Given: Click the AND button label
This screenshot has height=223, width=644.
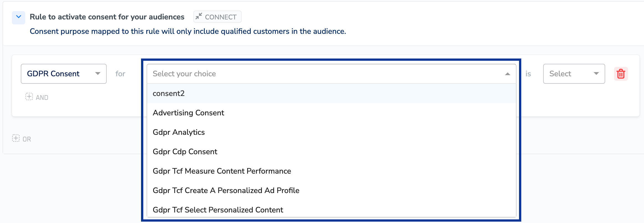Looking at the screenshot, I should [x=42, y=98].
